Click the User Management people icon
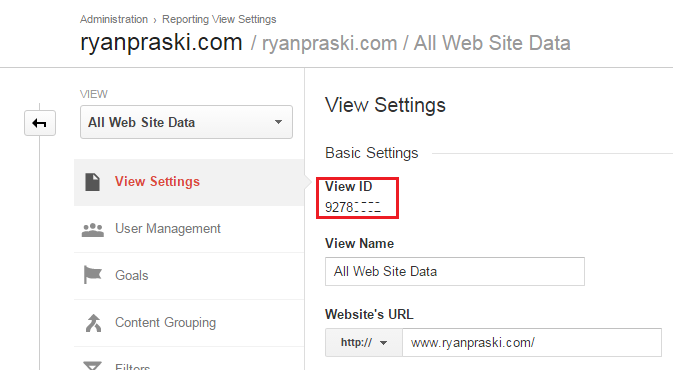The height and width of the screenshot is (370, 685). 93,230
